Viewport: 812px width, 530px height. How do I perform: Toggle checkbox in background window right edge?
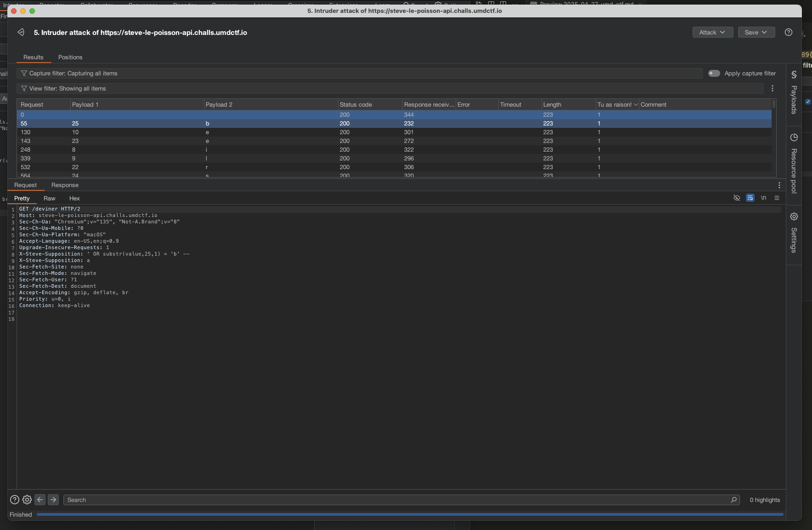[808, 102]
